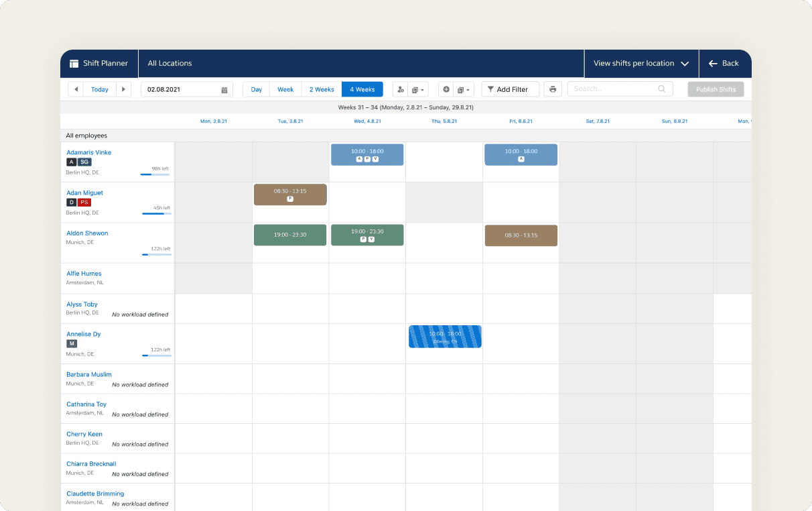
Task: Click the Shift Planner calendar icon
Action: tap(74, 63)
